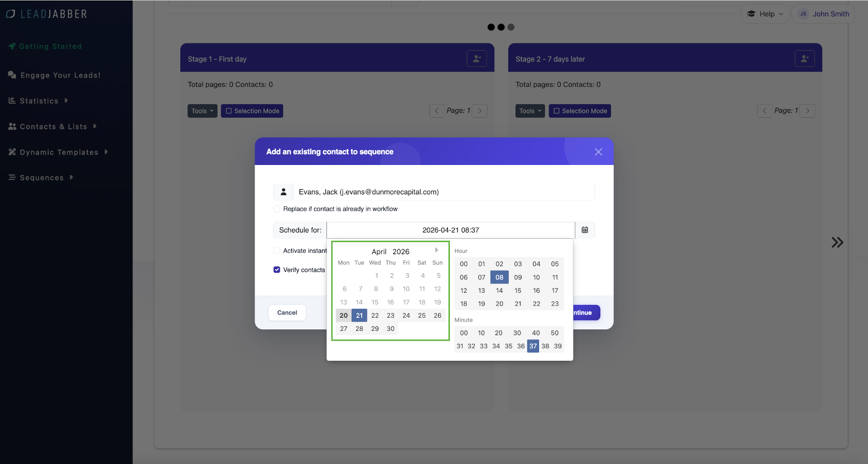Click the JS user avatar icon
Image resolution: width=868 pixels, height=464 pixels.
(803, 14)
